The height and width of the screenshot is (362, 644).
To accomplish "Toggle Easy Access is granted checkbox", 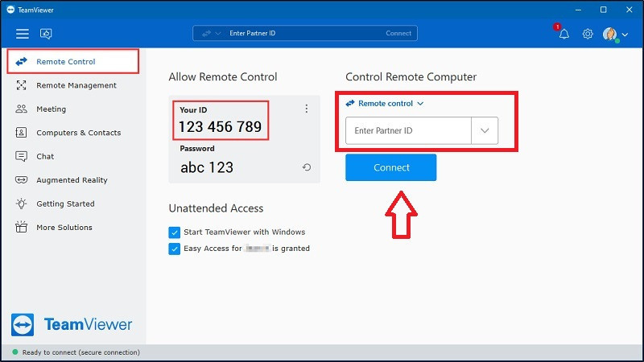I will click(174, 249).
